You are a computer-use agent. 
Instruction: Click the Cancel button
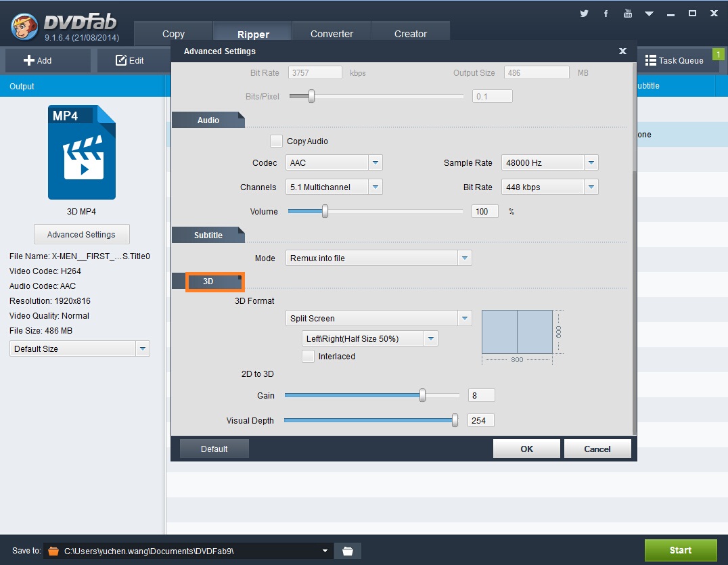click(597, 449)
